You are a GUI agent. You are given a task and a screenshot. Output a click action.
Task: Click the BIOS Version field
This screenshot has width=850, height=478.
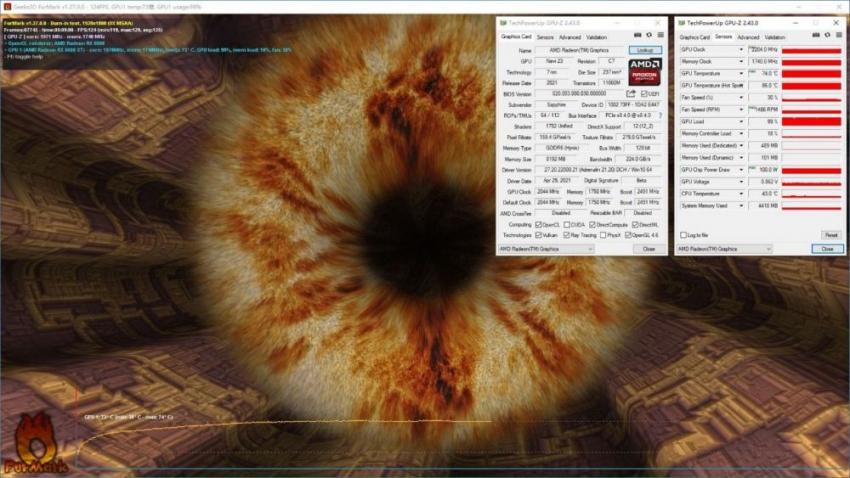(x=579, y=94)
